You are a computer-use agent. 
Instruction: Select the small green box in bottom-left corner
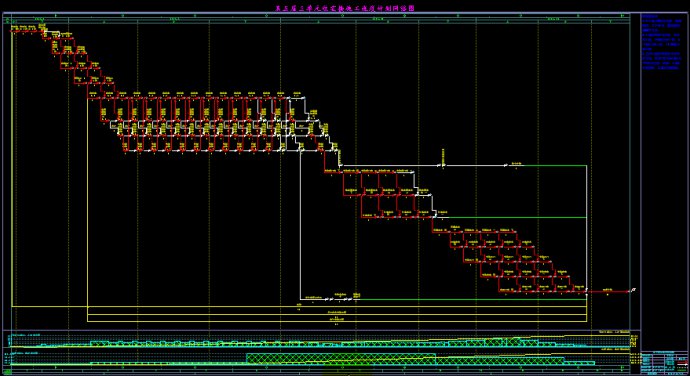[7, 372]
